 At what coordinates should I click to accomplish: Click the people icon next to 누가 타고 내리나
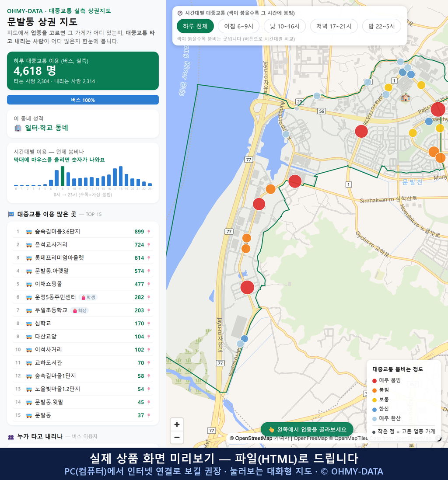[11, 437]
